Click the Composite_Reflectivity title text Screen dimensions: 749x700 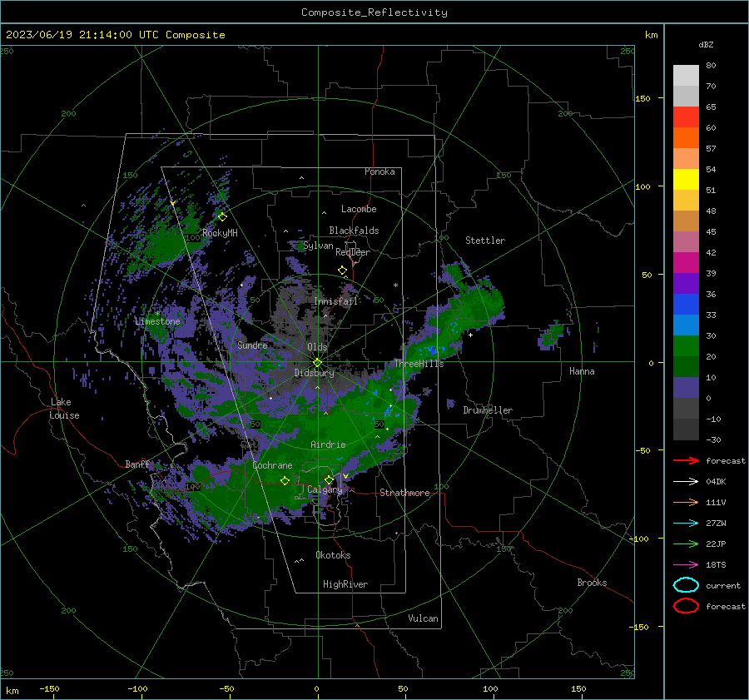374,12
